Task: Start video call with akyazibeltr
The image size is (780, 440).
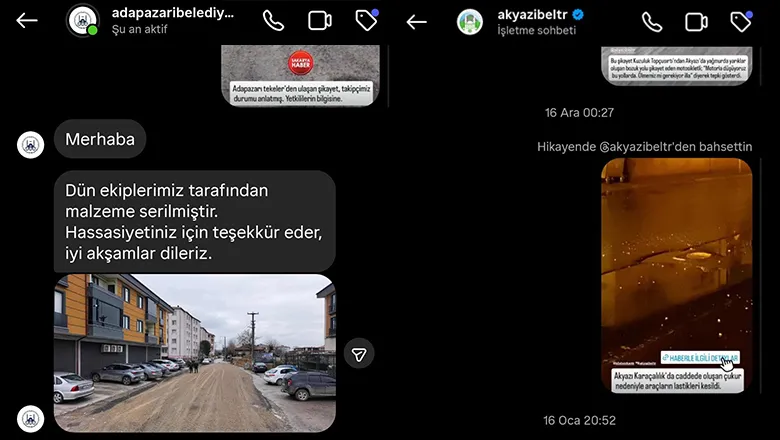Action: (x=696, y=22)
